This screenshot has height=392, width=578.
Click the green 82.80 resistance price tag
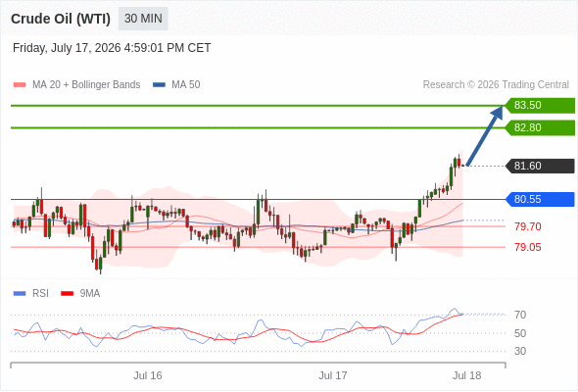tap(540, 128)
